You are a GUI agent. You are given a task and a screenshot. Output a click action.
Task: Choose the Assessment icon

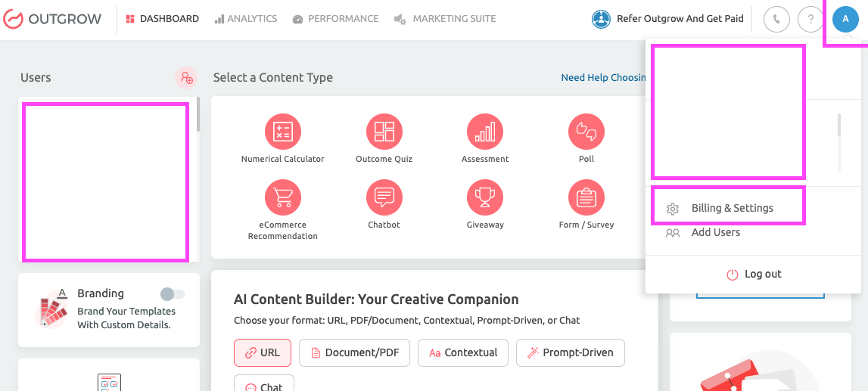click(485, 132)
